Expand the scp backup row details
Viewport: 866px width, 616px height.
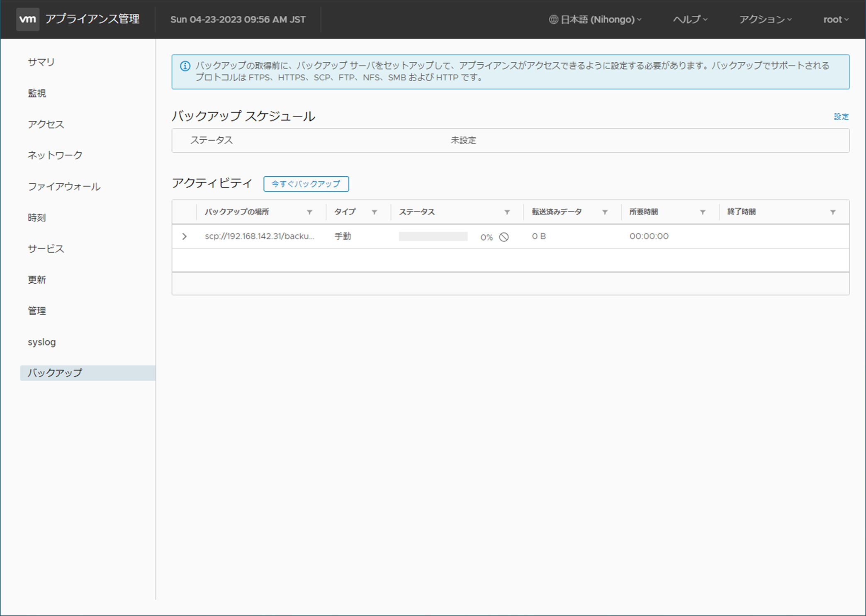(x=185, y=236)
